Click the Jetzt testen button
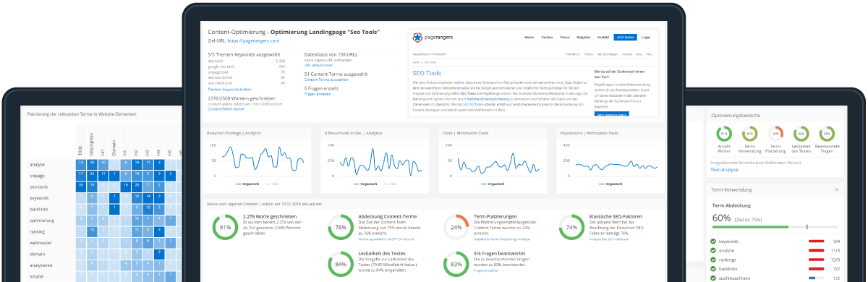This screenshot has width=868, height=282. click(x=624, y=37)
